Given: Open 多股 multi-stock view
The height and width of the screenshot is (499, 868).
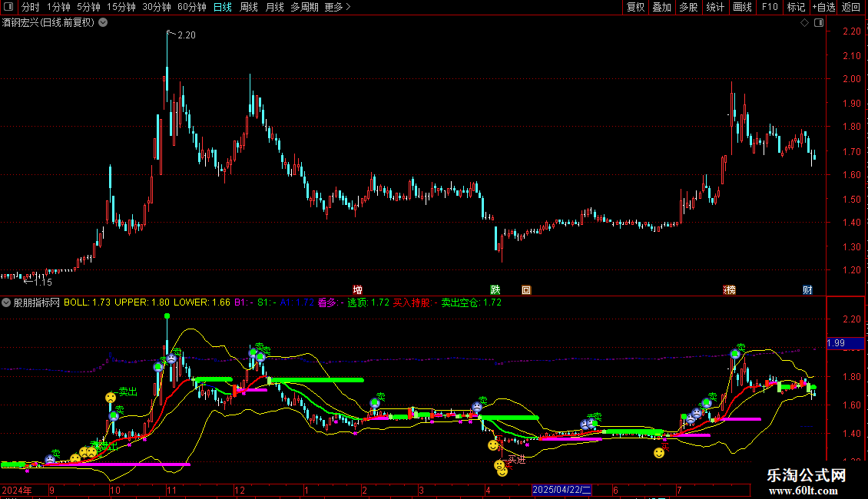Looking at the screenshot, I should (689, 7).
